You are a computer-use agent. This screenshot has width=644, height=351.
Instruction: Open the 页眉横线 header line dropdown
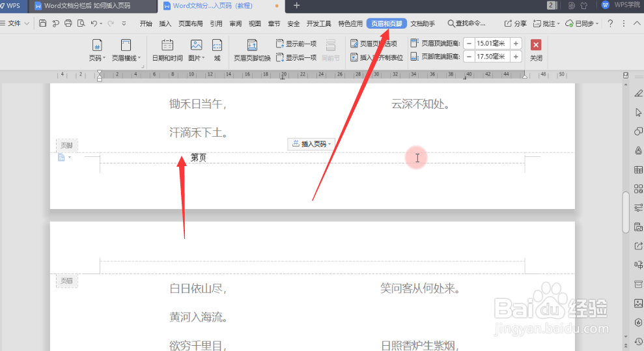126,50
